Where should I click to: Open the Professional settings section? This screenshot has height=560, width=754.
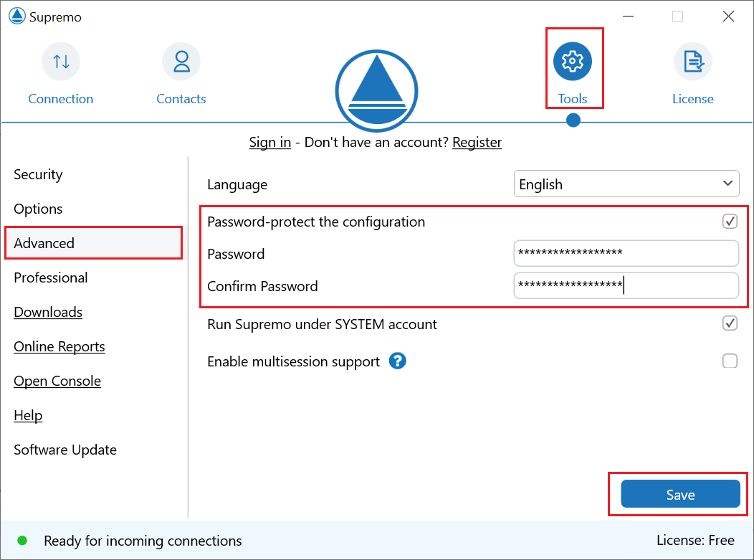tap(50, 277)
